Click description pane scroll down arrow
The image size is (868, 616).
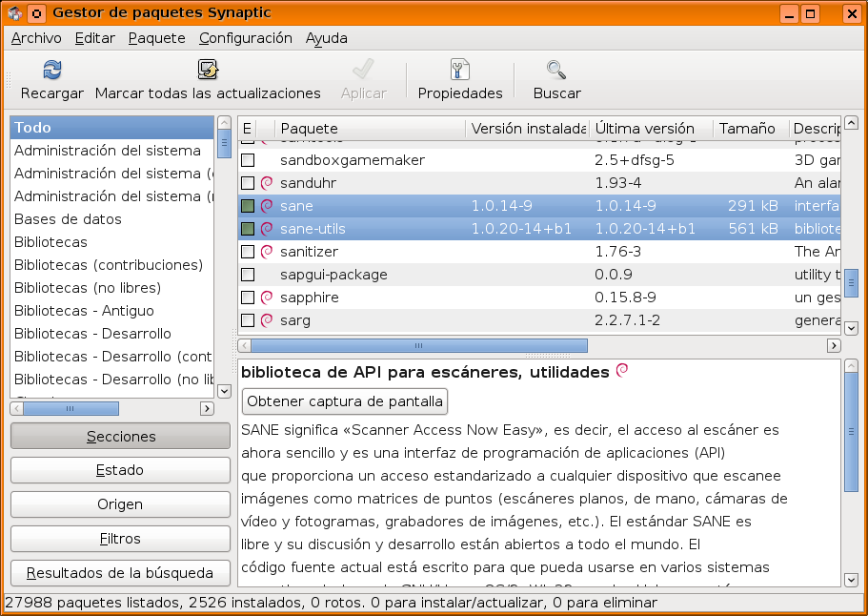coord(852,580)
